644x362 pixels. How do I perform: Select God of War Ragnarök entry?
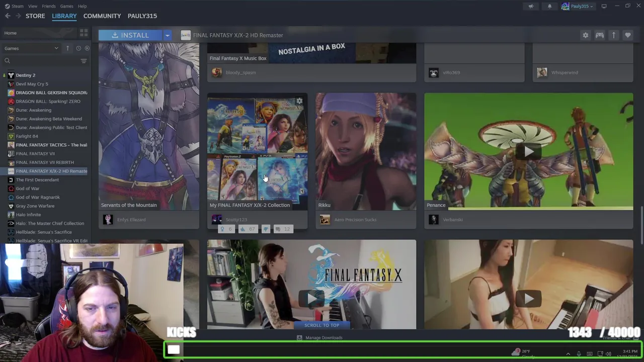coord(38,197)
